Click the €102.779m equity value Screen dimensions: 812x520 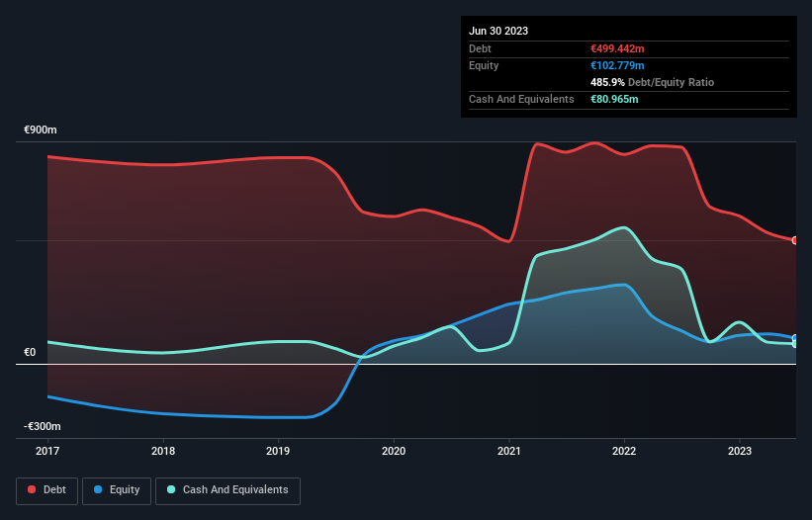tap(617, 65)
